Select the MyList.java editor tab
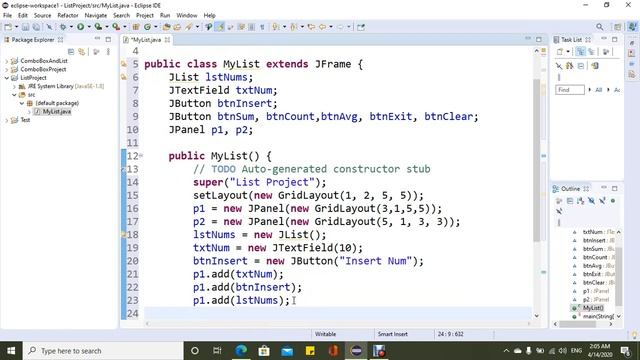 point(146,40)
